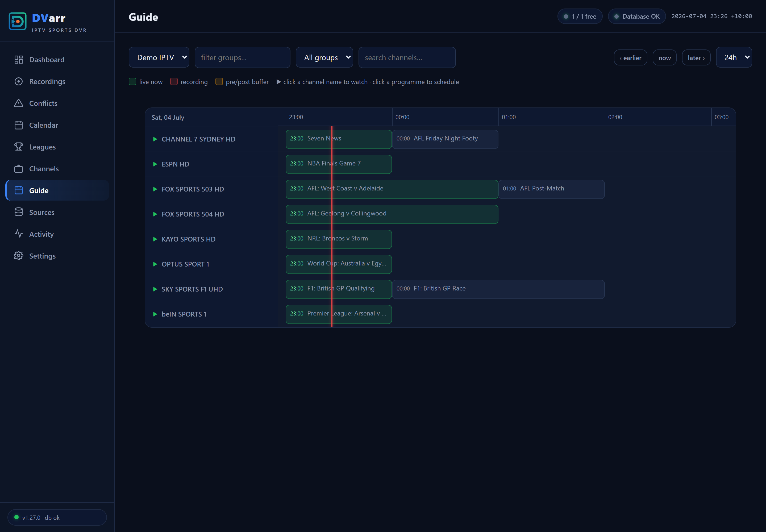Click the Dashboard grid icon
Viewport: 766px width, 532px height.
(19, 60)
